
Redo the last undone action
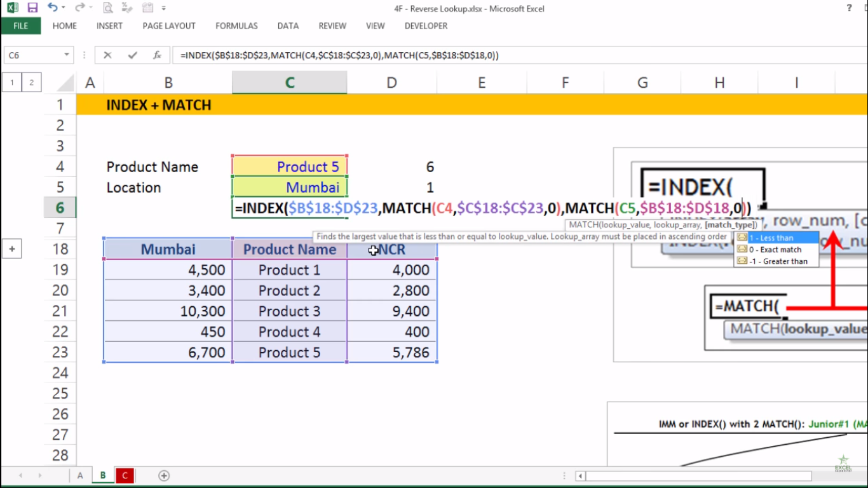79,8
